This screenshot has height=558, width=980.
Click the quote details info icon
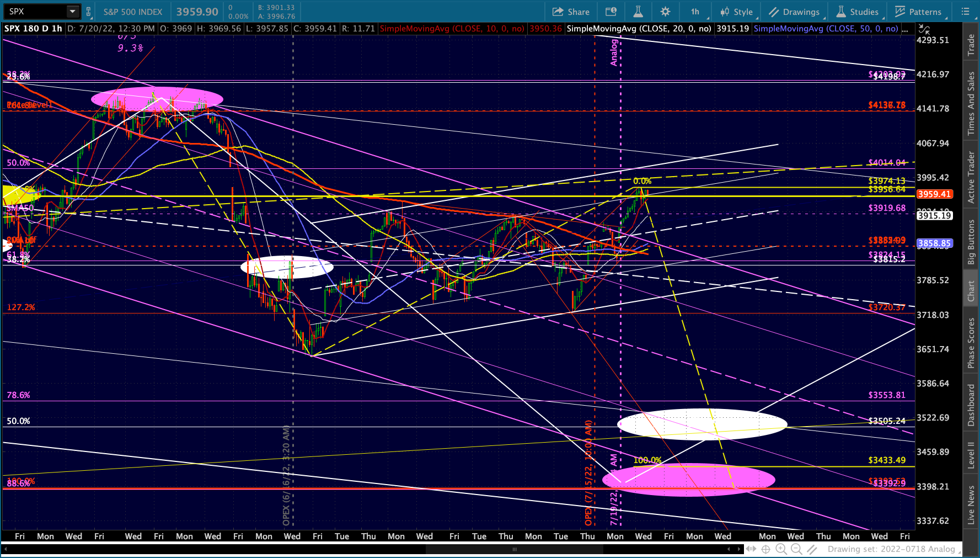coord(611,12)
